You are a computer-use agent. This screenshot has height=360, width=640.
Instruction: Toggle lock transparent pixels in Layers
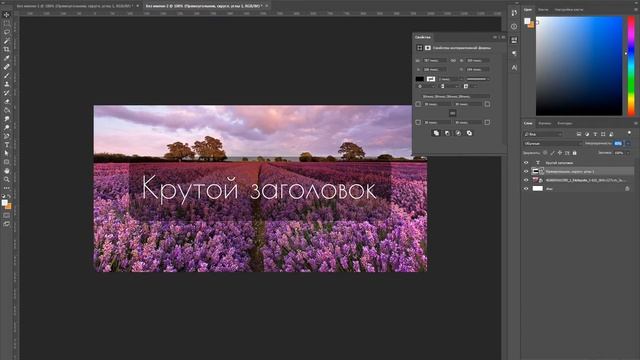pyautogui.click(x=545, y=153)
